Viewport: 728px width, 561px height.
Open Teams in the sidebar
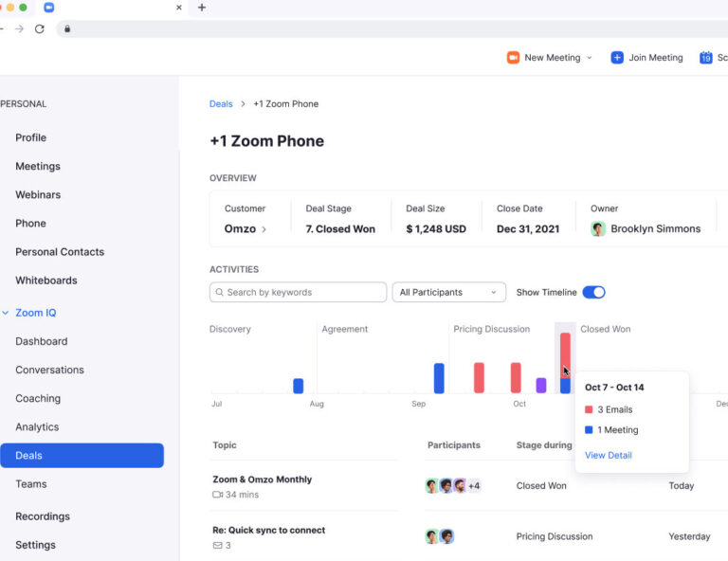coord(31,484)
